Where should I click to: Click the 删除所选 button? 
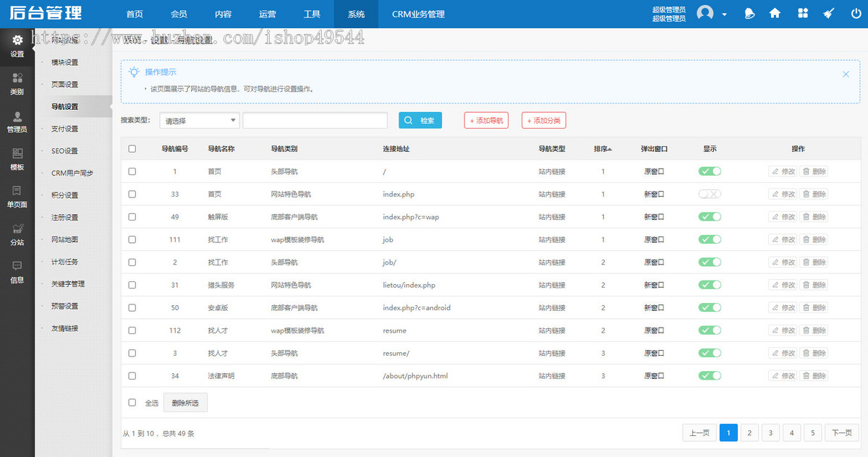tap(185, 403)
